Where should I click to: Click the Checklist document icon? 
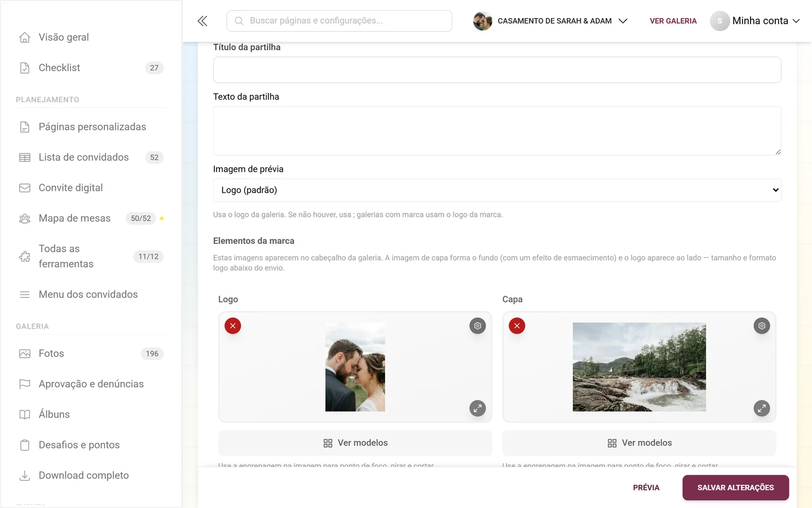point(25,68)
